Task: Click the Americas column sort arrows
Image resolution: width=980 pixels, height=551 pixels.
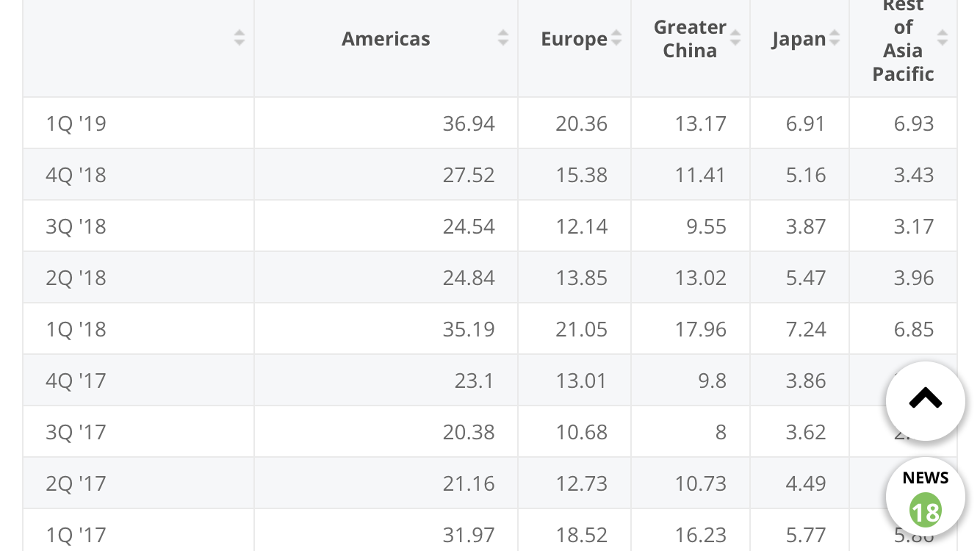Action: pyautogui.click(x=502, y=37)
